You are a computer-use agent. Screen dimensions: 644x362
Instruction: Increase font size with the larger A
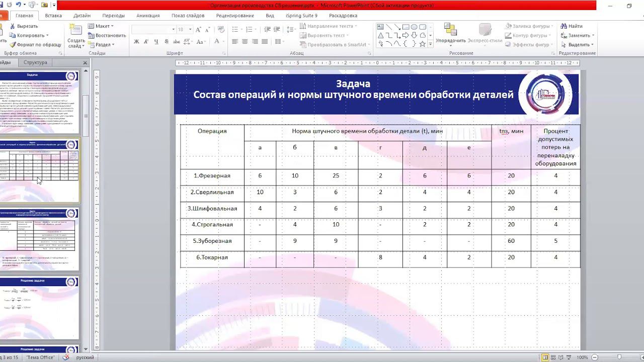(199, 30)
